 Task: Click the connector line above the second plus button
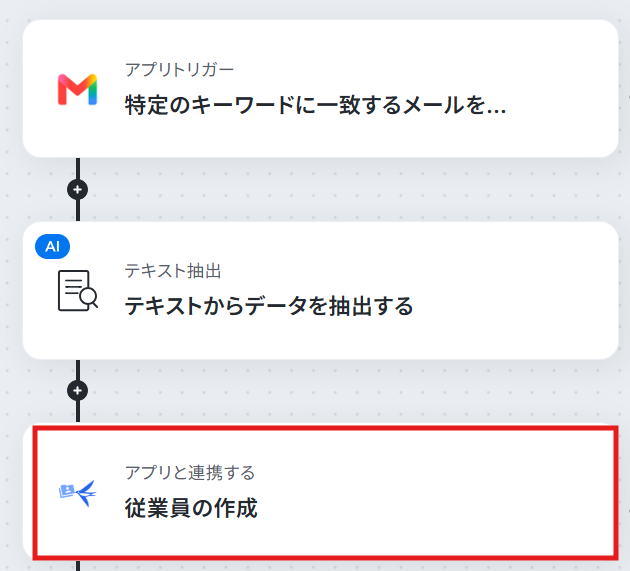78,370
